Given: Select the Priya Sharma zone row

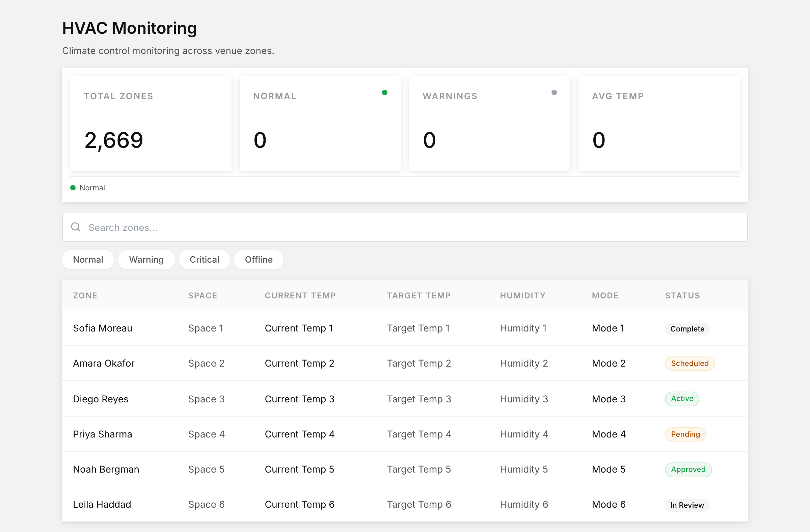Looking at the screenshot, I should coord(405,434).
